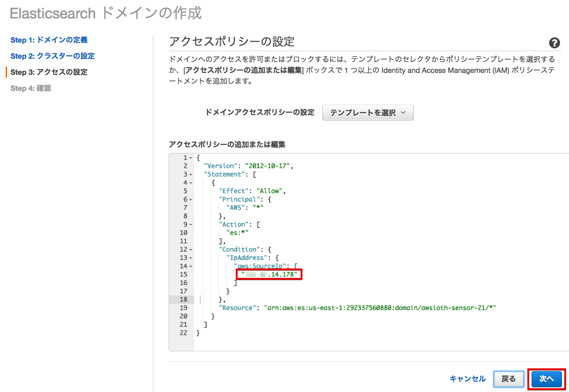Collapse the fold arrow on line 4
The width and height of the screenshot is (569, 392).
[x=190, y=183]
